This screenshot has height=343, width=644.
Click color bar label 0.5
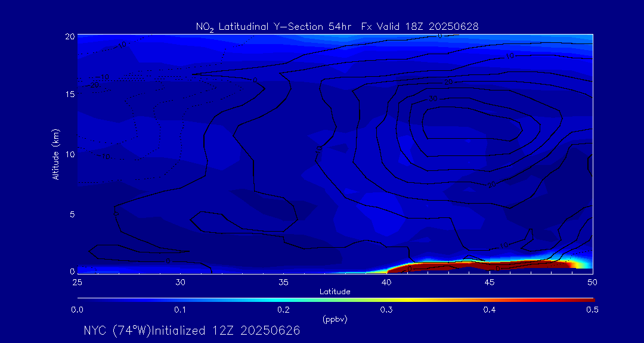[x=593, y=310]
